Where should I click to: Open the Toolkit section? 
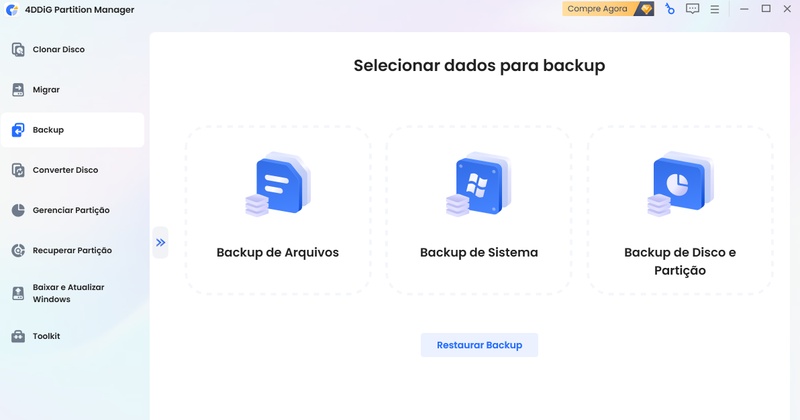(72, 336)
